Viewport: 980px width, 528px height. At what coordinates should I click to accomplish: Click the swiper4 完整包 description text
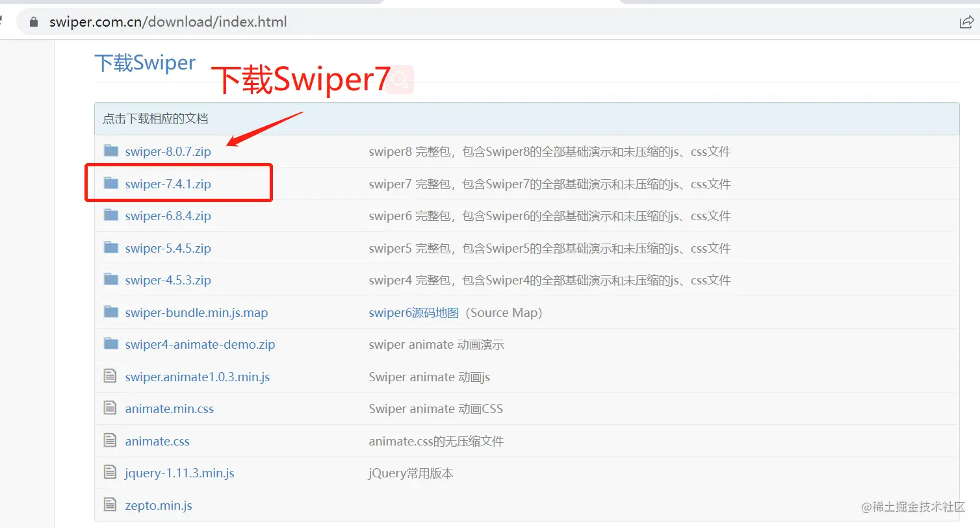[x=550, y=280]
